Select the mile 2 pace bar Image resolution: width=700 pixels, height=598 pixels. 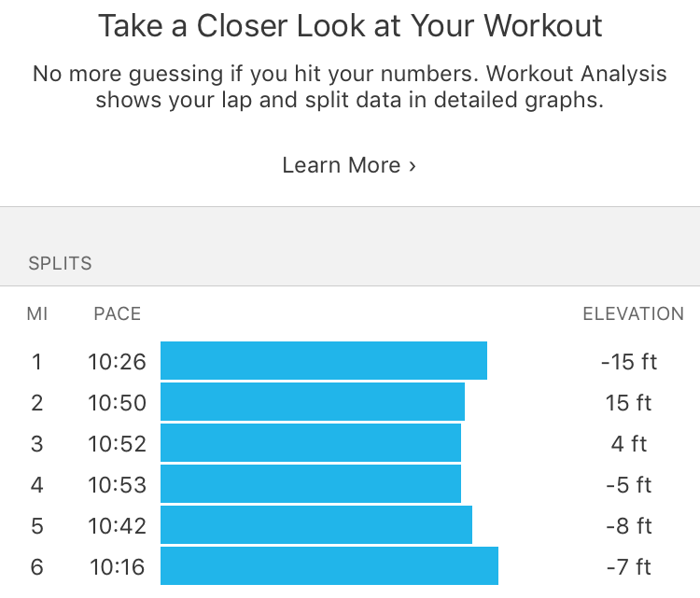pyautogui.click(x=313, y=402)
